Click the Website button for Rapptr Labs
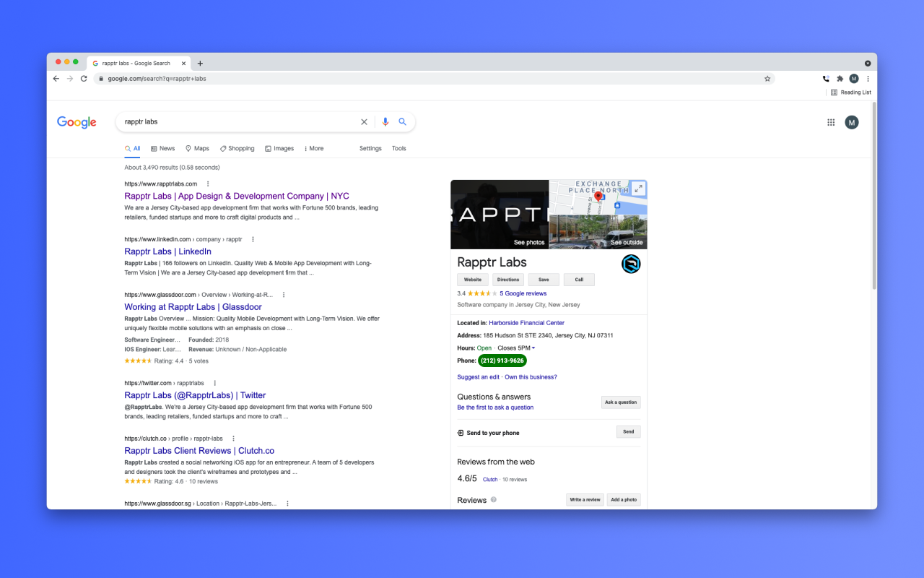Viewport: 924px width, 578px height. 473,280
